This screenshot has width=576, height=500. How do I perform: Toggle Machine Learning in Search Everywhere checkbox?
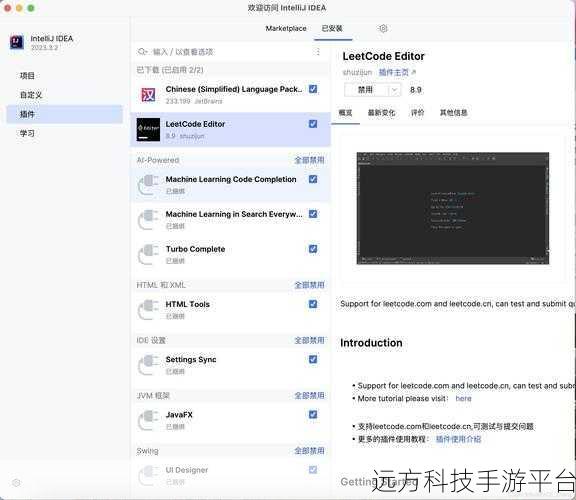(313, 214)
